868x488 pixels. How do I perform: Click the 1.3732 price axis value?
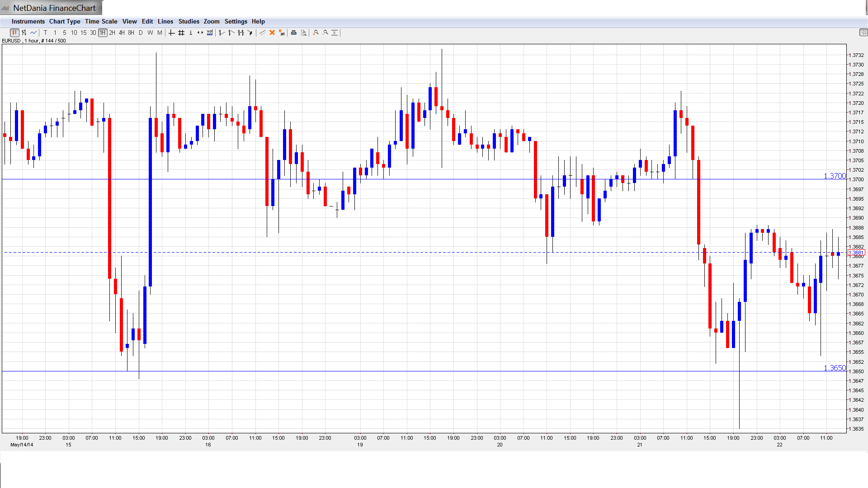[856, 55]
